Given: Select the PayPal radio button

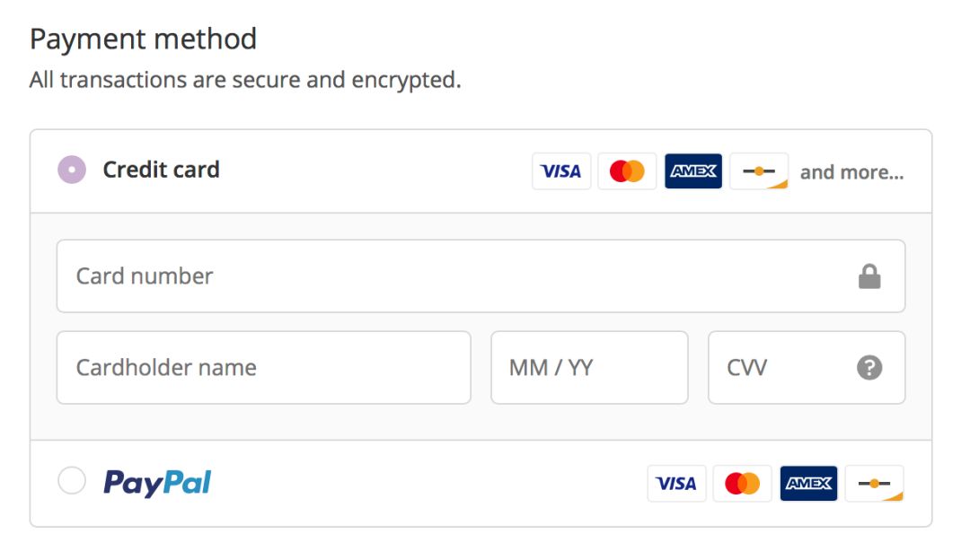Looking at the screenshot, I should tap(72, 481).
